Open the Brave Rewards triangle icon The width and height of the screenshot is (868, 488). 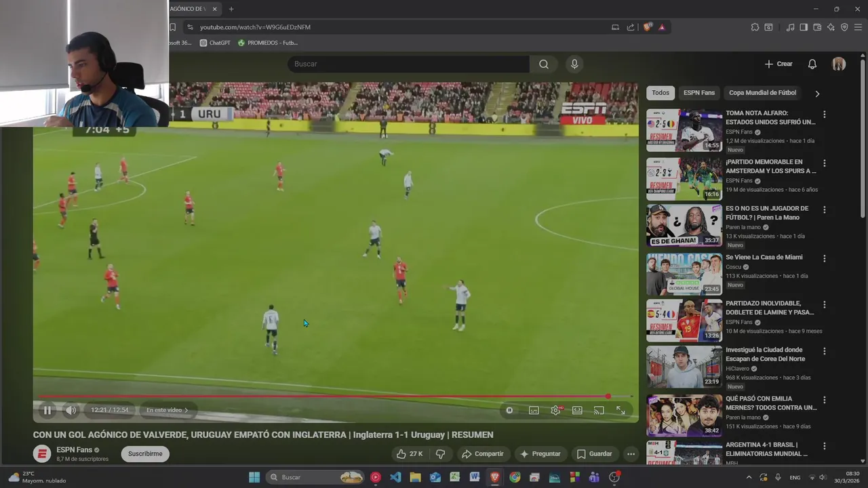point(662,27)
